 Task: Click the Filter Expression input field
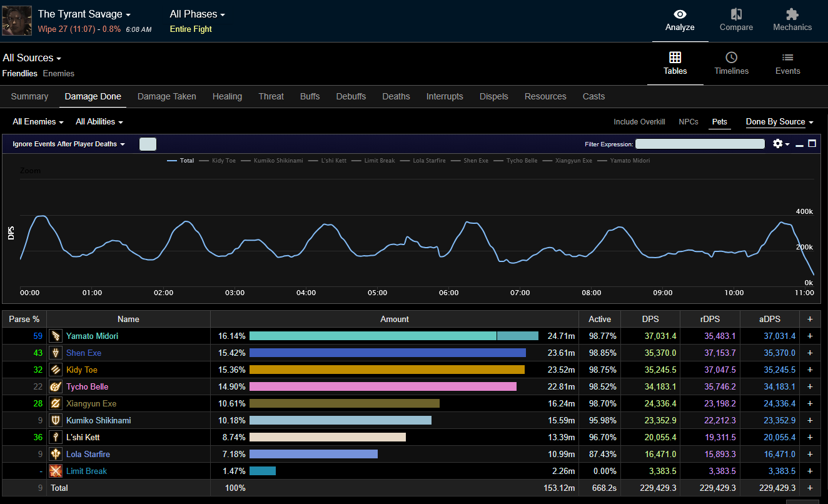(700, 144)
